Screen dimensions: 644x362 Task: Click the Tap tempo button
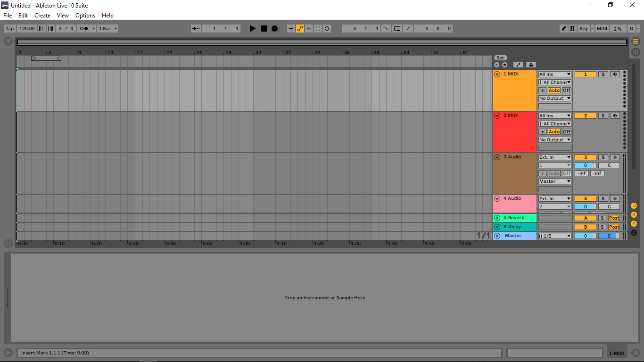tap(9, 29)
